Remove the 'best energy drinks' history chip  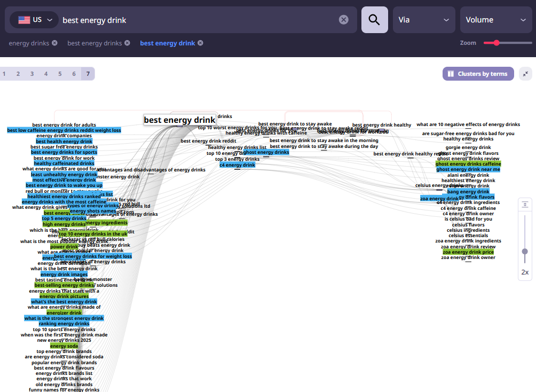[x=127, y=43]
